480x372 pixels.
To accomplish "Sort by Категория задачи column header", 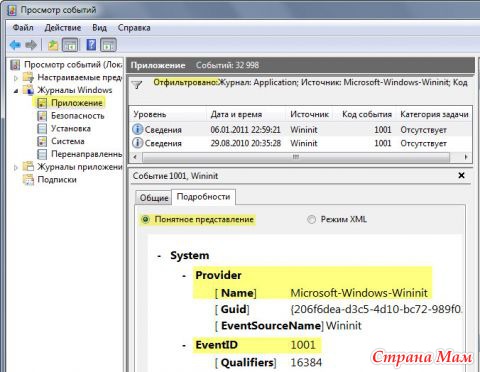I will [x=434, y=114].
